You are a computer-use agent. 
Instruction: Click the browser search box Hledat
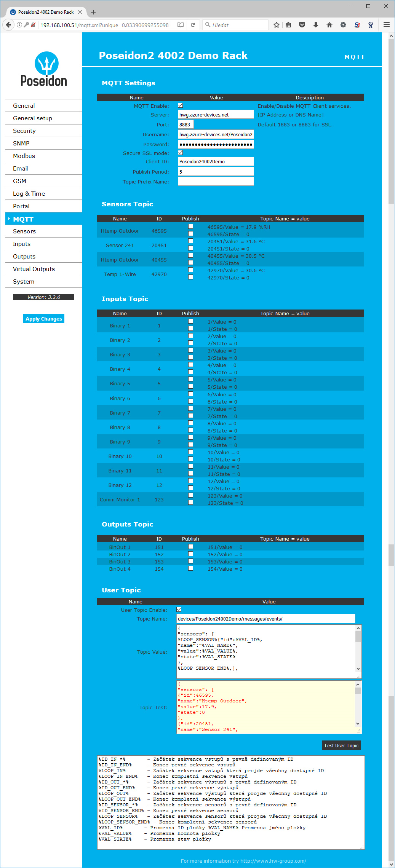tap(235, 25)
